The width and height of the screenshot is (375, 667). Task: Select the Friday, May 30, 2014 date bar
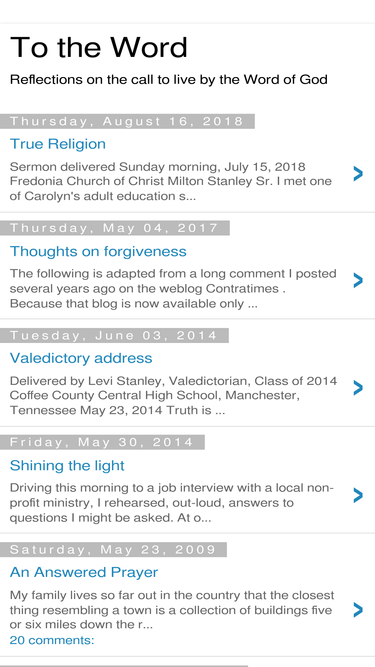pyautogui.click(x=102, y=442)
